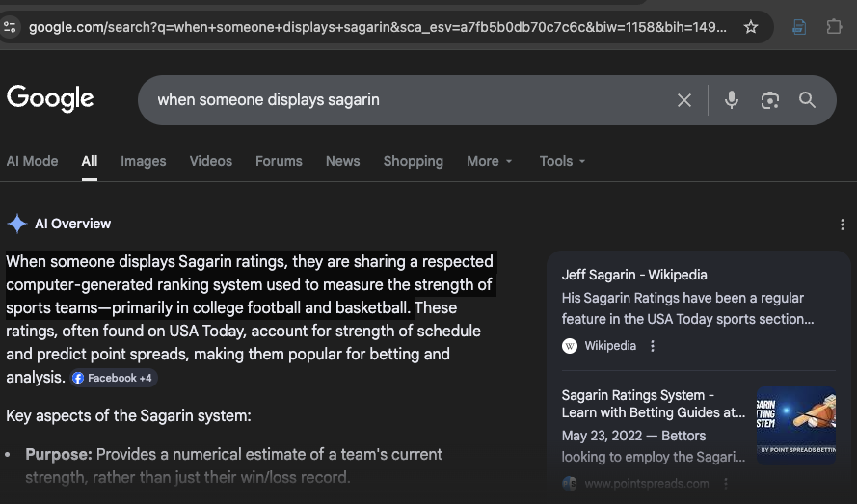The height and width of the screenshot is (504, 857).
Task: Open Jeff Sagarin - Wikipedia link
Action: tap(634, 275)
